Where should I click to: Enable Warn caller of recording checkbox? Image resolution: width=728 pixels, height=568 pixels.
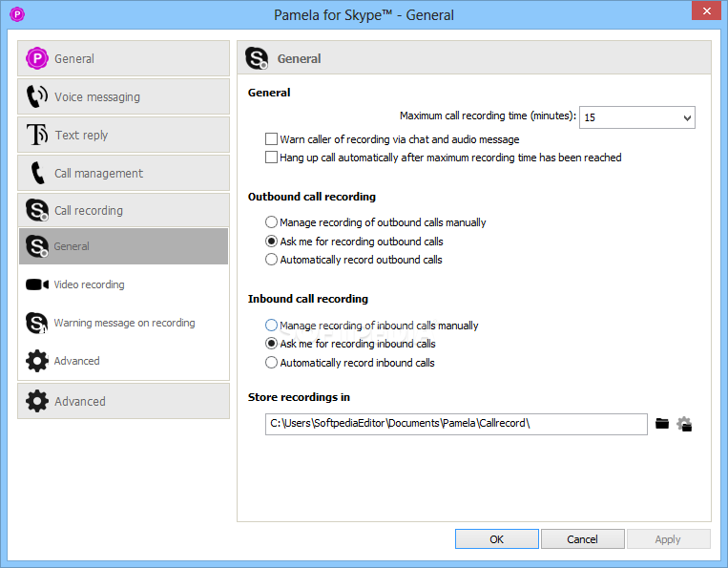click(x=271, y=138)
